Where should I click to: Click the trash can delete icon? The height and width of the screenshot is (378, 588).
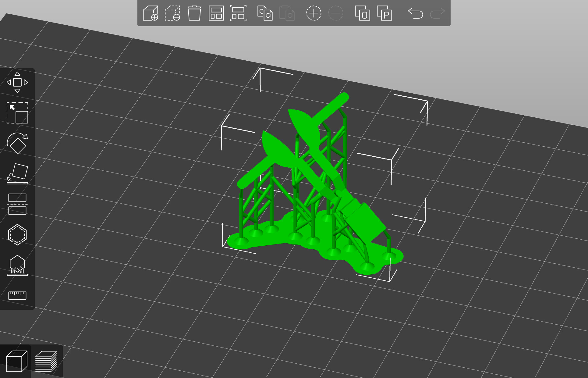[194, 13]
